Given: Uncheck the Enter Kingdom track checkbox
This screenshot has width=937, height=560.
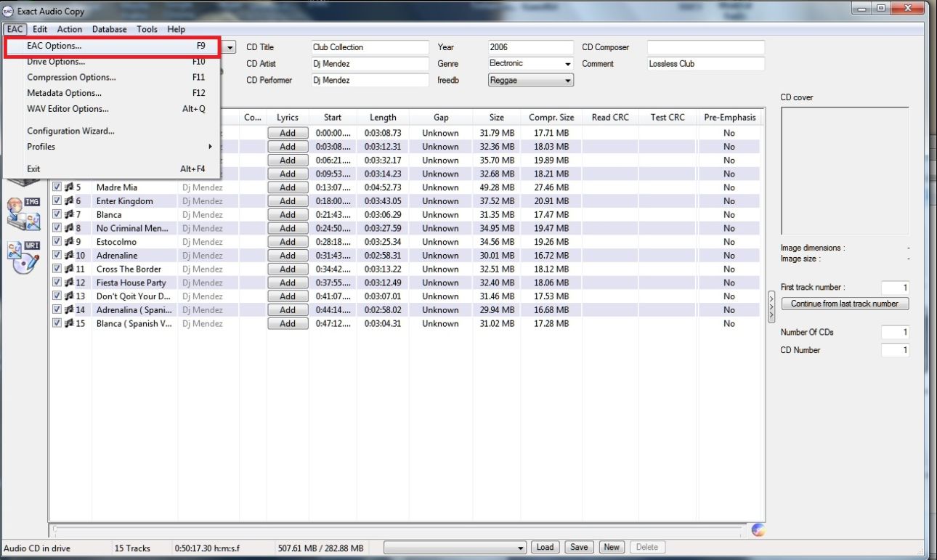Looking at the screenshot, I should (x=57, y=201).
